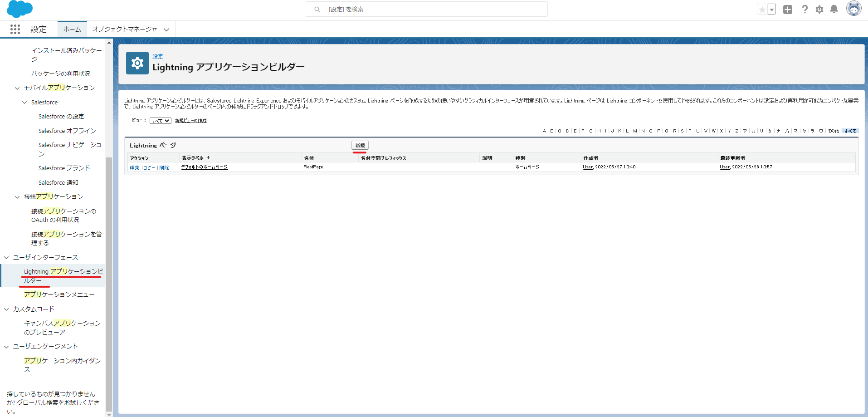Collapse the 接続アプリケーション tree node
The height and width of the screenshot is (417, 868).
[17, 197]
